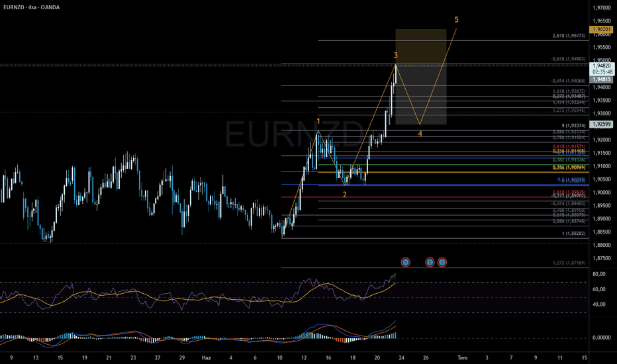Click the 0,0000 value on MACD scale
The image size is (617, 364).
click(602, 338)
